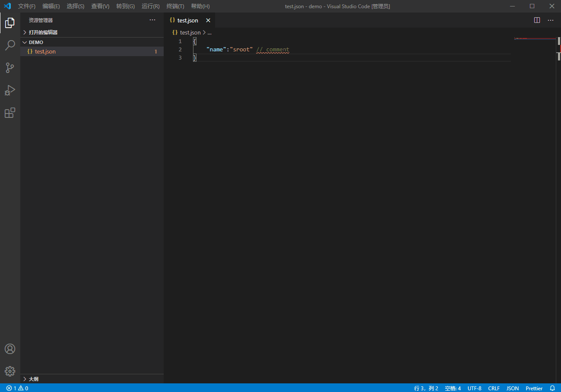Change end of line sequence CRLF
Image resolution: width=561 pixels, height=392 pixels.
[494, 388]
